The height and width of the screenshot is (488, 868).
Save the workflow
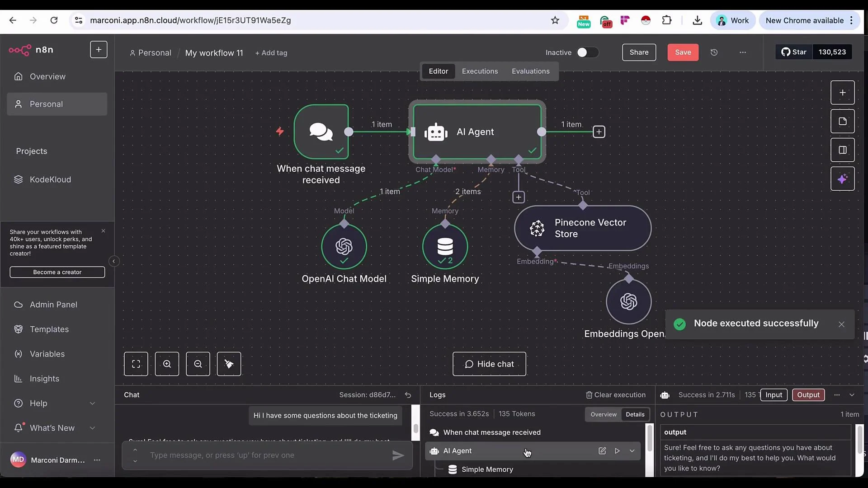pos(683,52)
